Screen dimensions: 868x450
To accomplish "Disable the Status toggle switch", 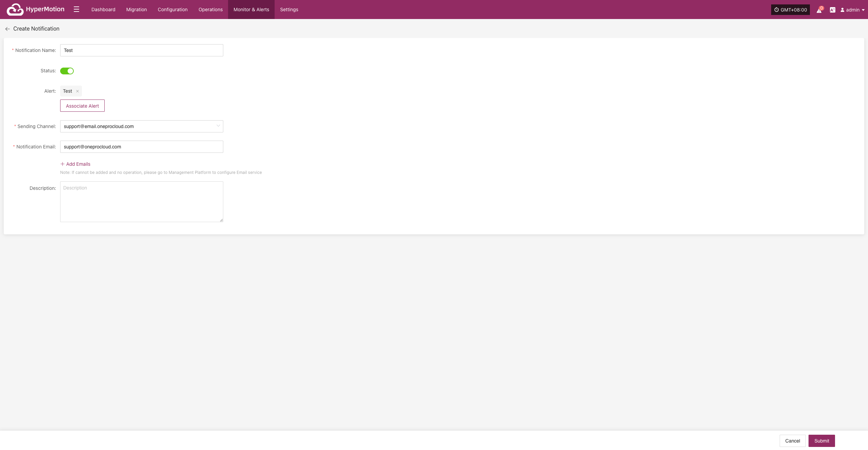I will [67, 71].
